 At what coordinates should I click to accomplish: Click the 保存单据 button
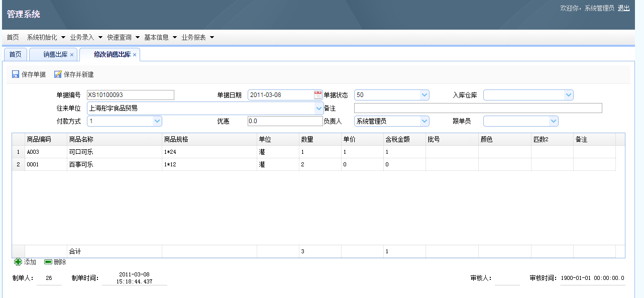(x=29, y=74)
